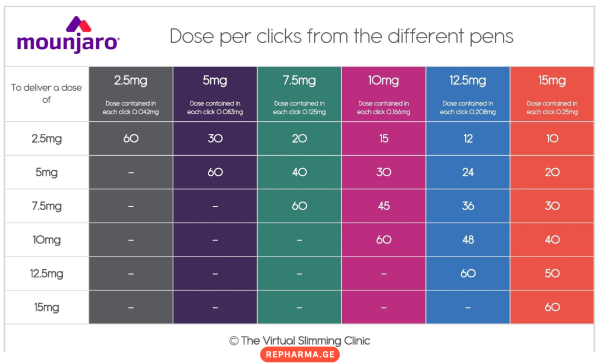The image size is (600, 363).
Task: Click the 48 clicks cell
Action: tap(468, 240)
